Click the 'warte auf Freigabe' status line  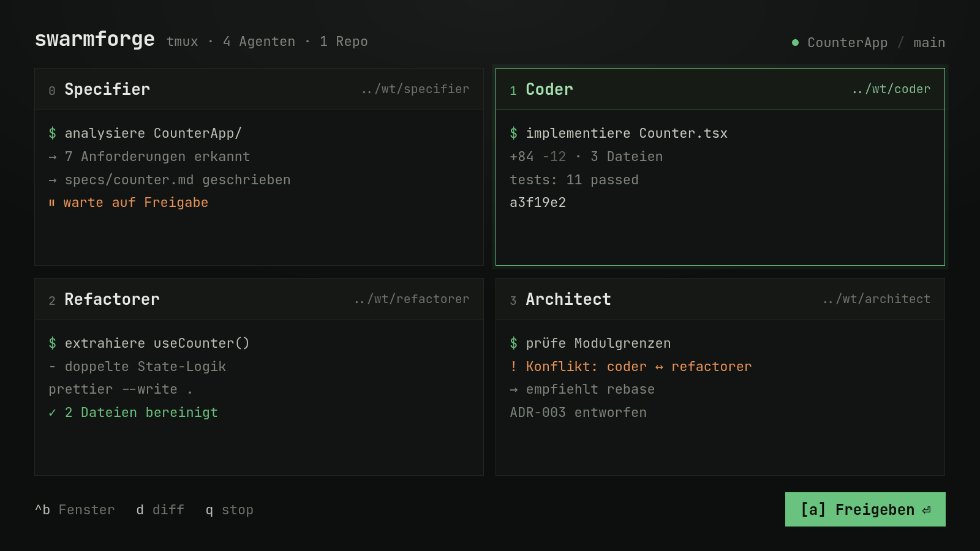coord(135,203)
